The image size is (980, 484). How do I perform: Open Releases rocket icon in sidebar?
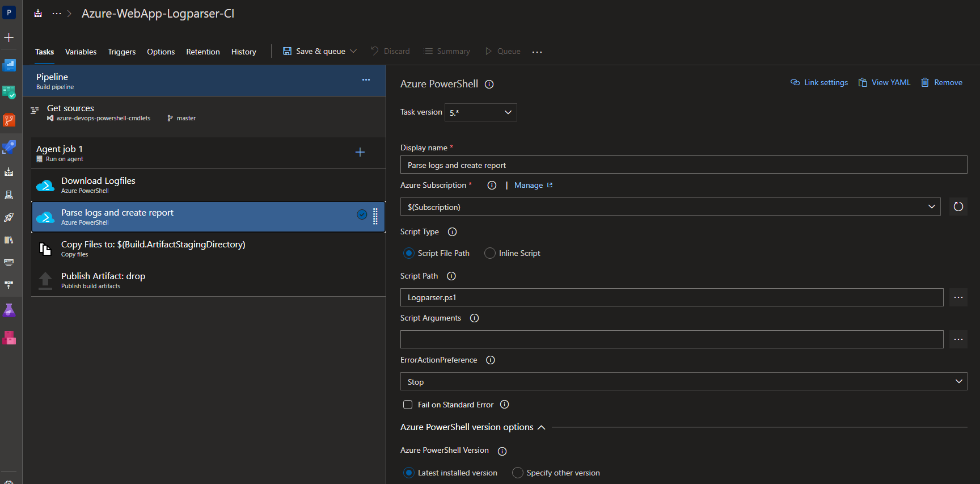[x=9, y=217]
